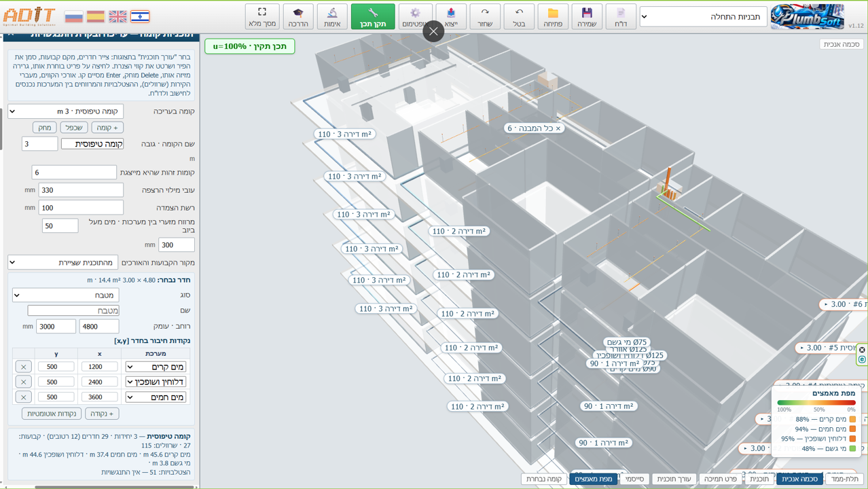Duplicate floor with שכפל button
Screen dimensions: 868x489
click(x=73, y=128)
